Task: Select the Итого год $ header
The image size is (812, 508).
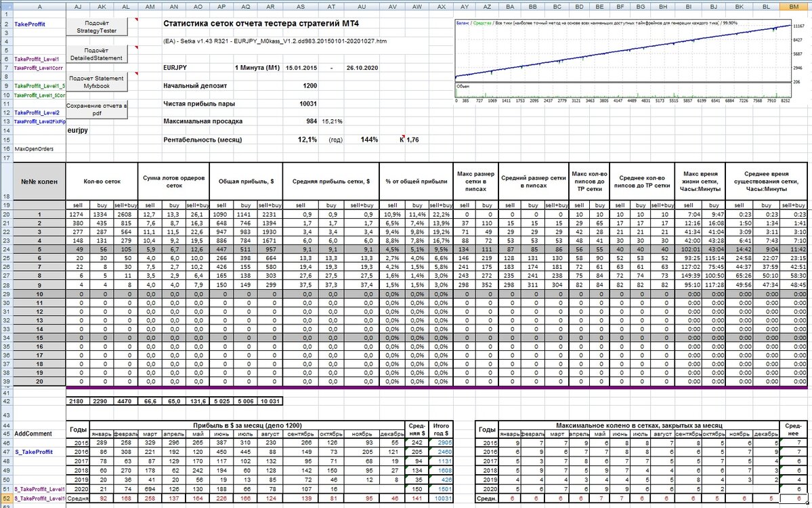Action: 441,430
